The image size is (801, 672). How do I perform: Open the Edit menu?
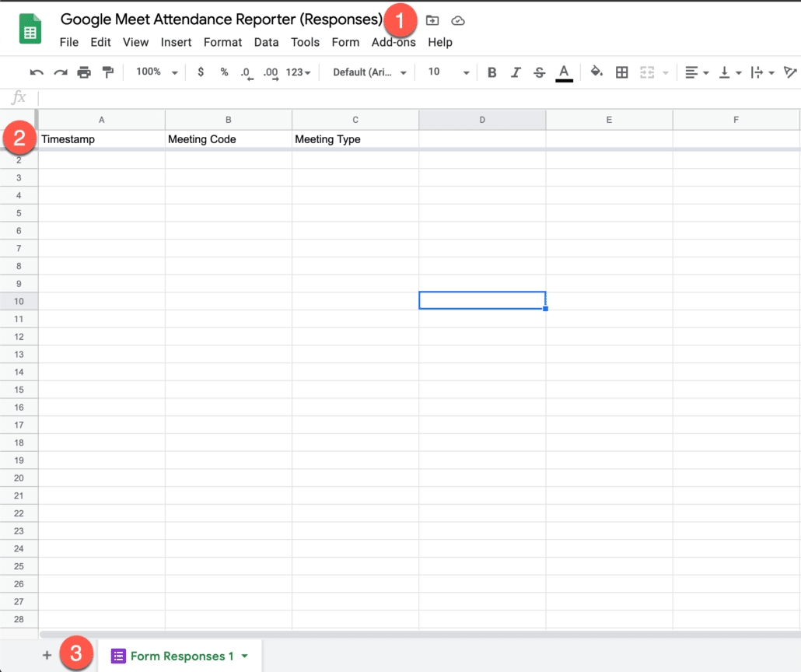click(100, 43)
